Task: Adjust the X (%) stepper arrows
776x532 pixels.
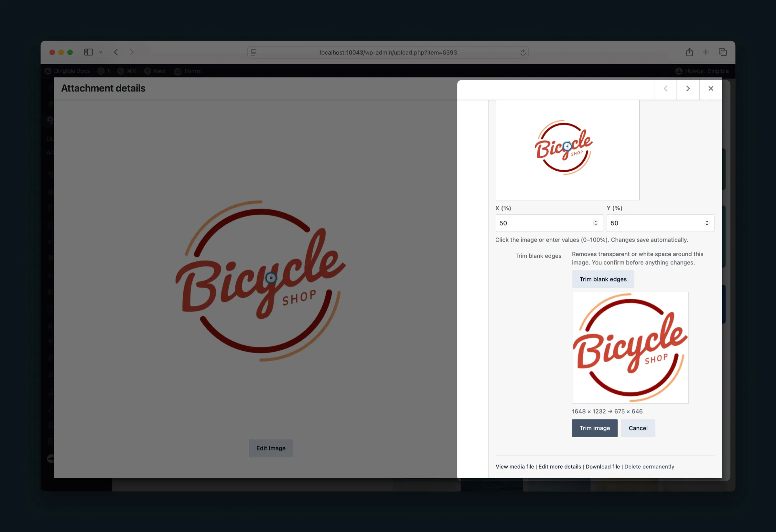Action: point(595,223)
